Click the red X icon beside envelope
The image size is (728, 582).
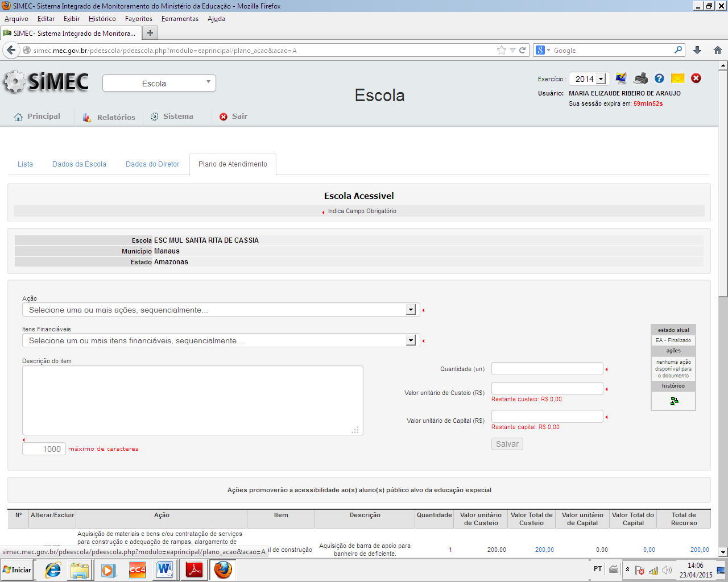[x=696, y=78]
